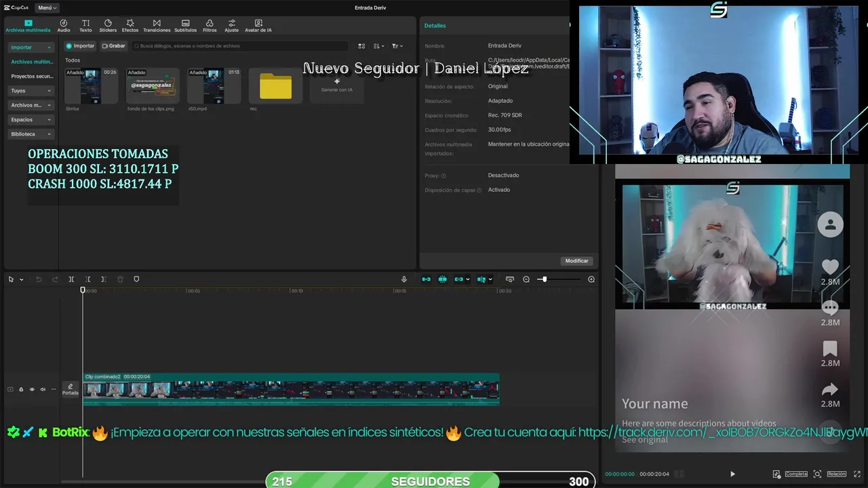
Task: Click the Grabar record button
Action: [x=114, y=46]
